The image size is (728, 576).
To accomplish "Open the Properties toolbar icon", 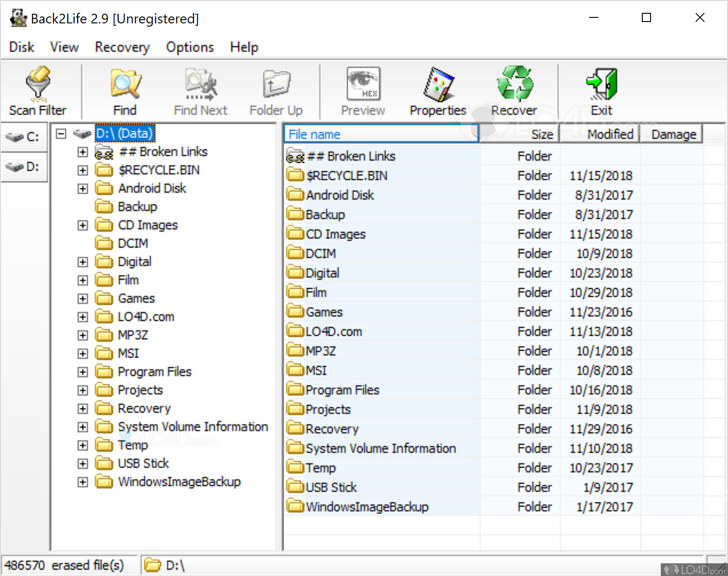I will click(438, 84).
